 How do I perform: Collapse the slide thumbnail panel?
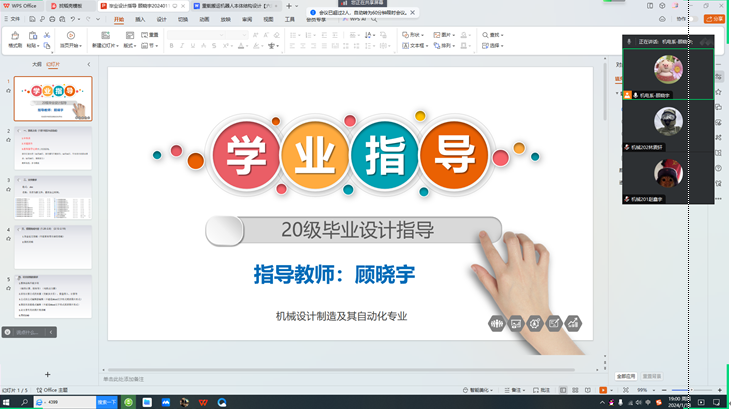(x=86, y=64)
